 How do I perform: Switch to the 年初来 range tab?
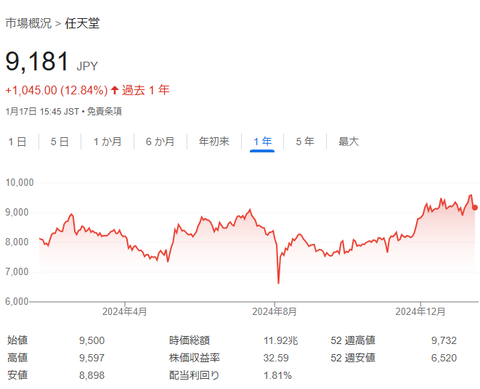pos(214,142)
